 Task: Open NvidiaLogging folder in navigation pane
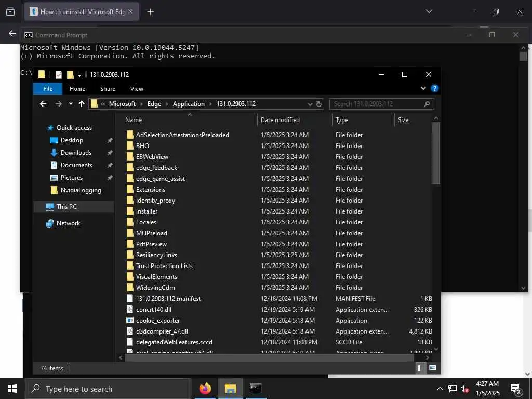81,190
